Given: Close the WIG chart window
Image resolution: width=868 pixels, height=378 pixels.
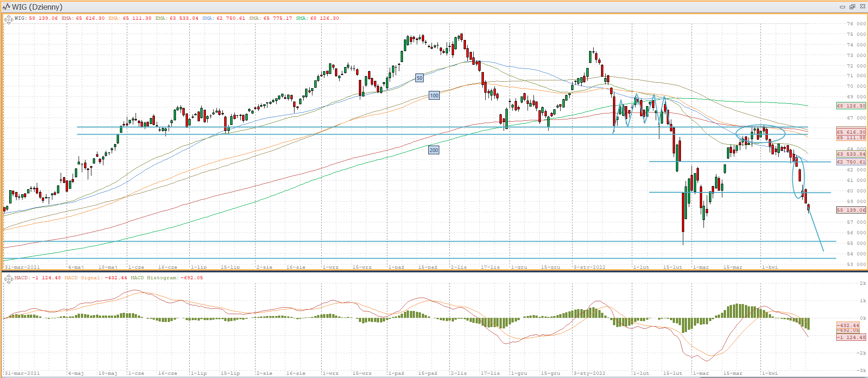Looking at the screenshot, I should 862,6.
